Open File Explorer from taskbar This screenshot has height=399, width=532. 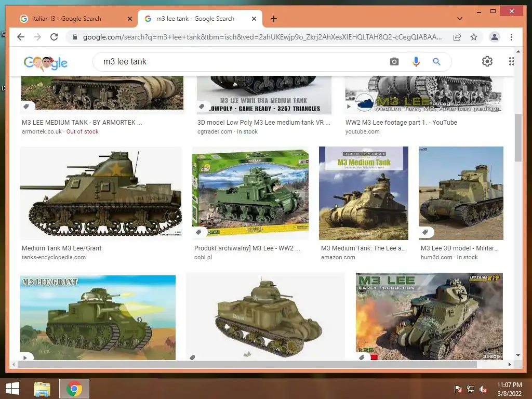(42, 389)
